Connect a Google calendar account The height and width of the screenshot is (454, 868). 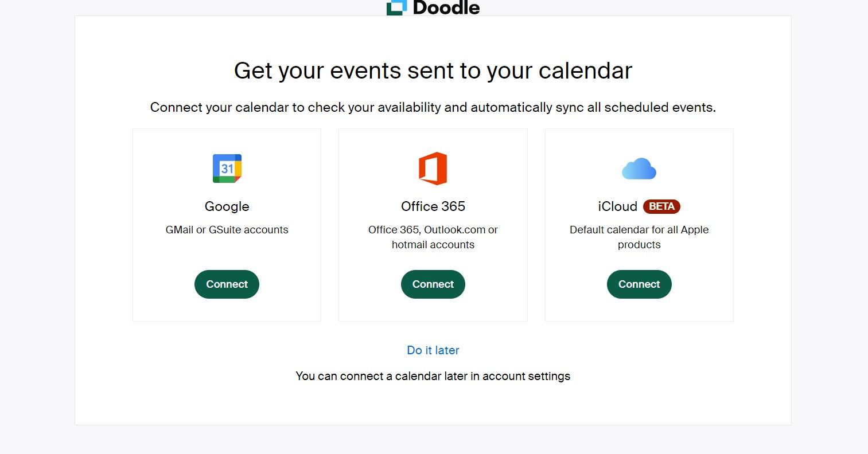(x=227, y=284)
